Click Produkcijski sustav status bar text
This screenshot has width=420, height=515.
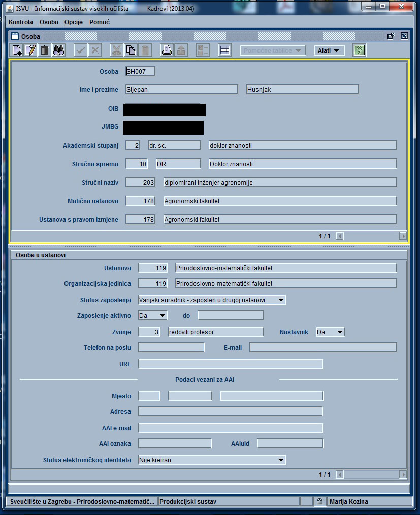point(188,501)
